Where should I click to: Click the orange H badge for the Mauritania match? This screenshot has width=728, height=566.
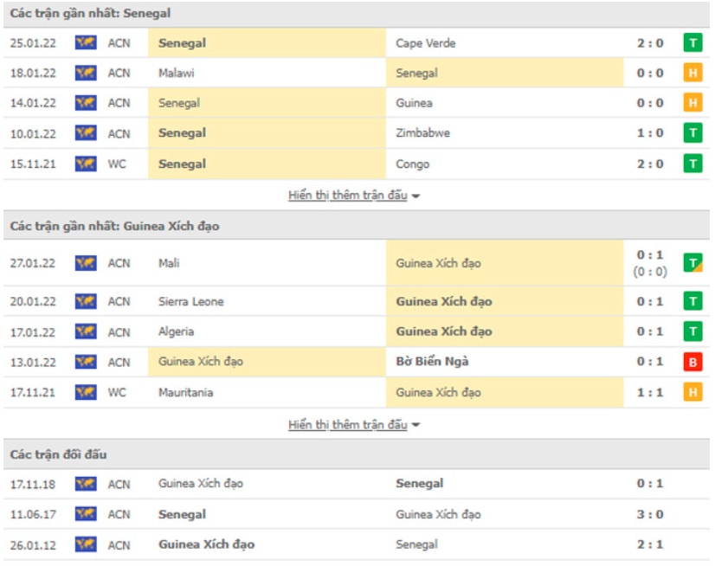tap(692, 393)
